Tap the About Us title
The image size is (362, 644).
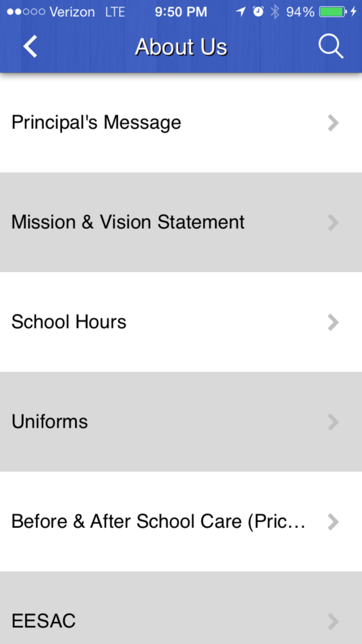(181, 47)
